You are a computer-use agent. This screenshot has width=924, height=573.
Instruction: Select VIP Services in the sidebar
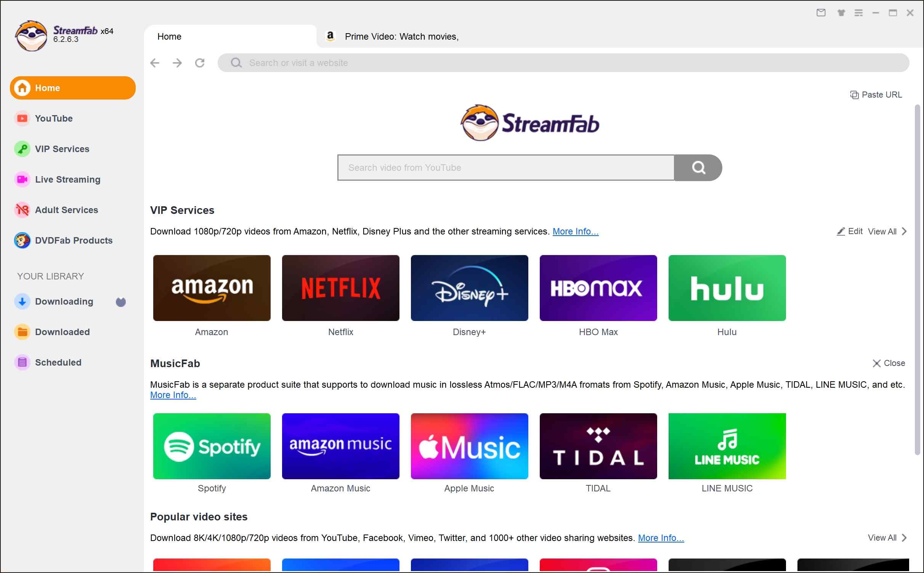coord(62,149)
